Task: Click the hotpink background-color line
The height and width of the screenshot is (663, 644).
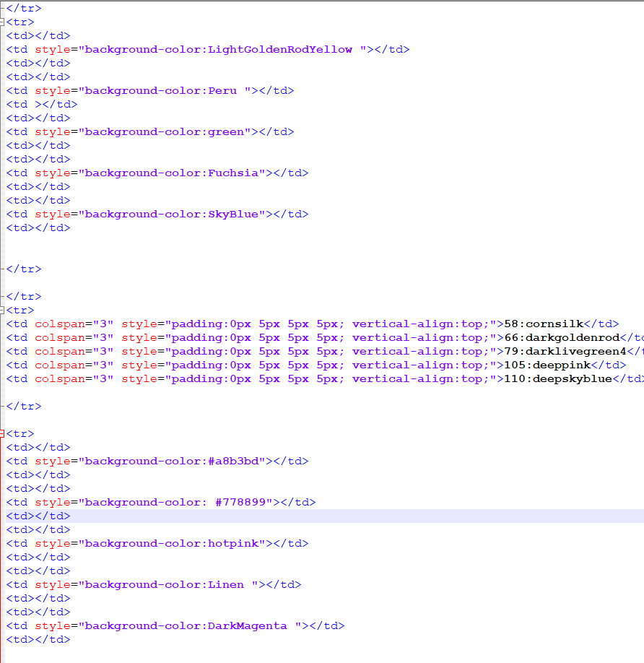Action: point(157,544)
